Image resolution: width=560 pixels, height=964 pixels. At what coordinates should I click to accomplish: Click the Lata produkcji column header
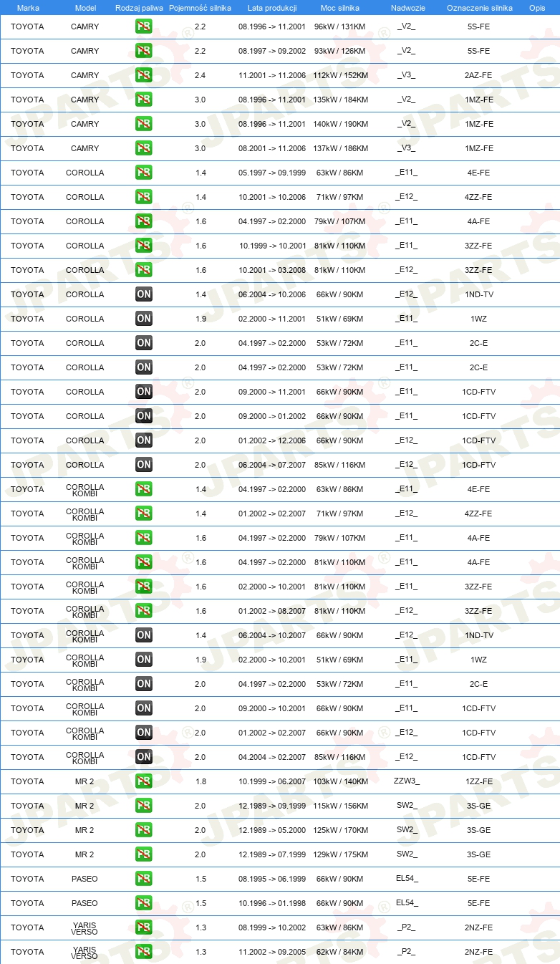coord(272,8)
